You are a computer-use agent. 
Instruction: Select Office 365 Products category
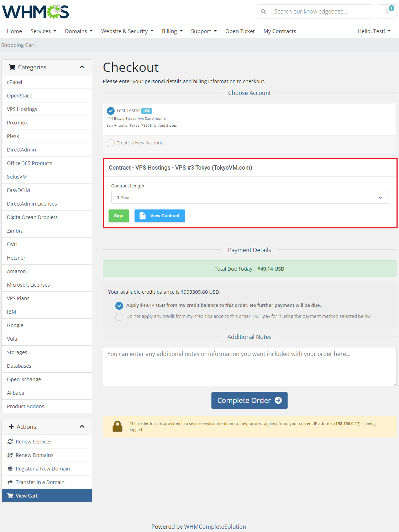[x=47, y=163]
